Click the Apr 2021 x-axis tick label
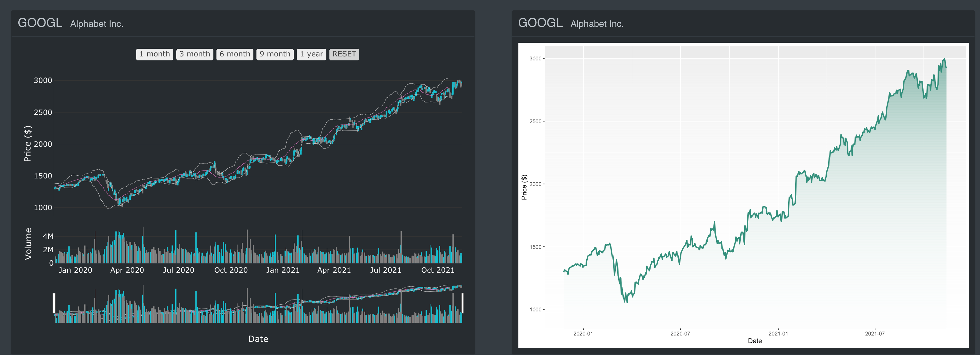 click(334, 270)
